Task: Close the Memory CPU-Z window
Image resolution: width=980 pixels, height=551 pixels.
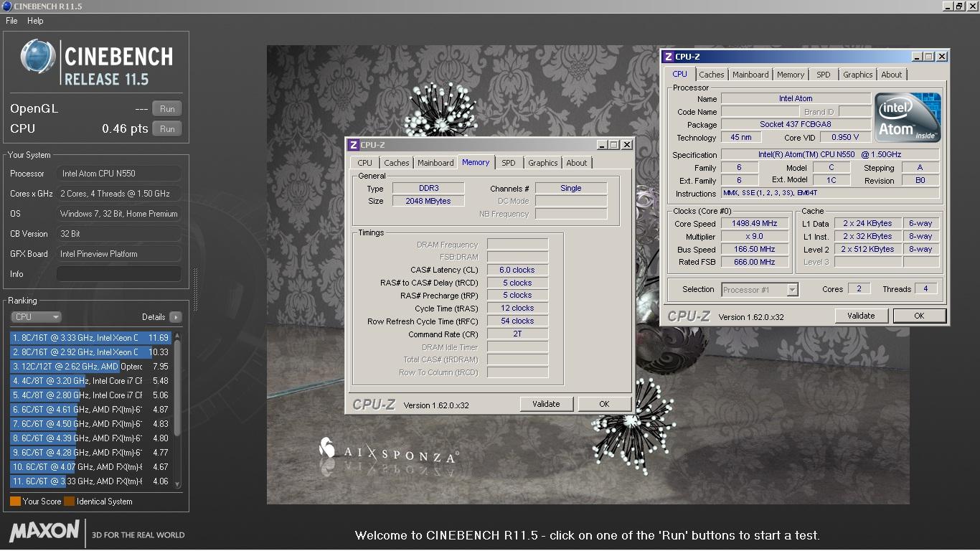Action: (x=626, y=145)
